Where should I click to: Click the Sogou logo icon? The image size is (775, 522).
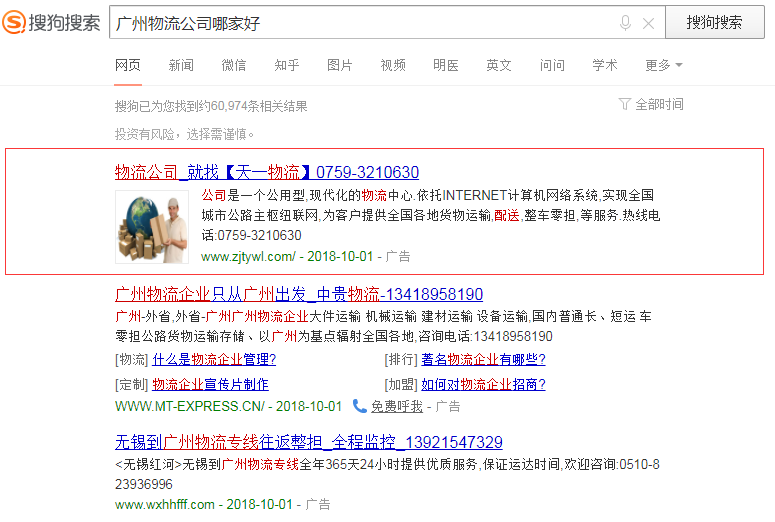(x=13, y=23)
